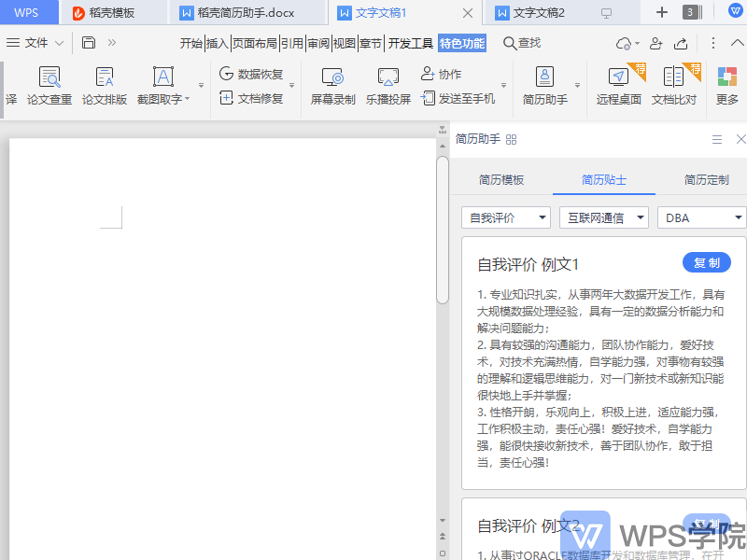Open 文档比对 document comparison
Screen dimensions: 747x560
[674, 86]
